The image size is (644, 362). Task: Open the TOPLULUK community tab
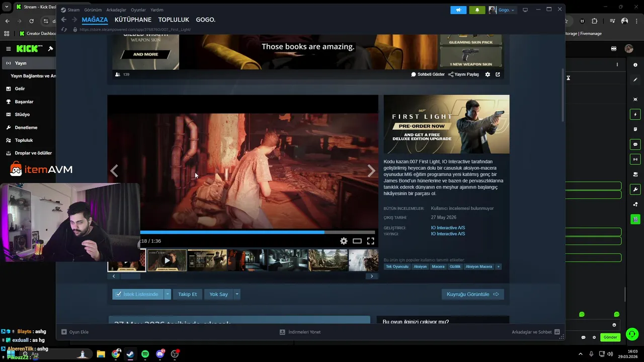coord(174,20)
